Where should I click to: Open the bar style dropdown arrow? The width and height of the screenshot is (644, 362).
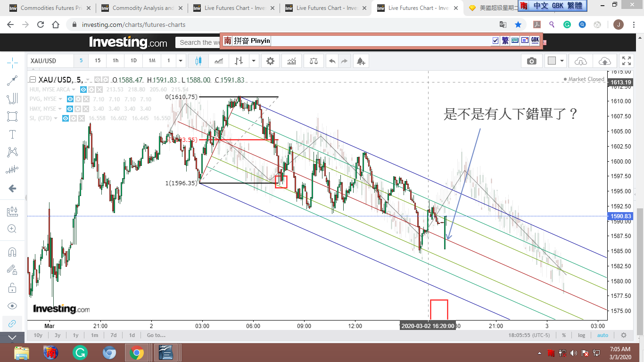click(254, 61)
